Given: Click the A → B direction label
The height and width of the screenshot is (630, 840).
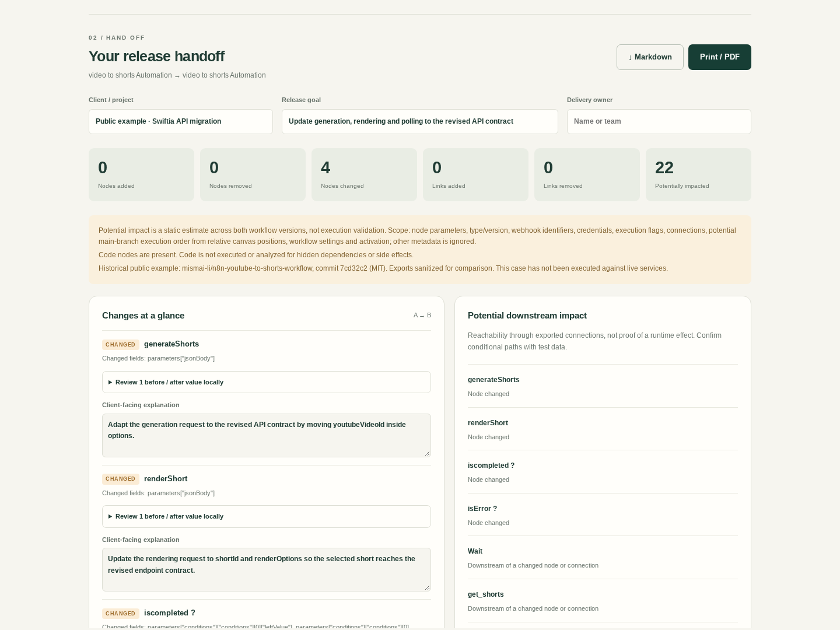Looking at the screenshot, I should (422, 316).
